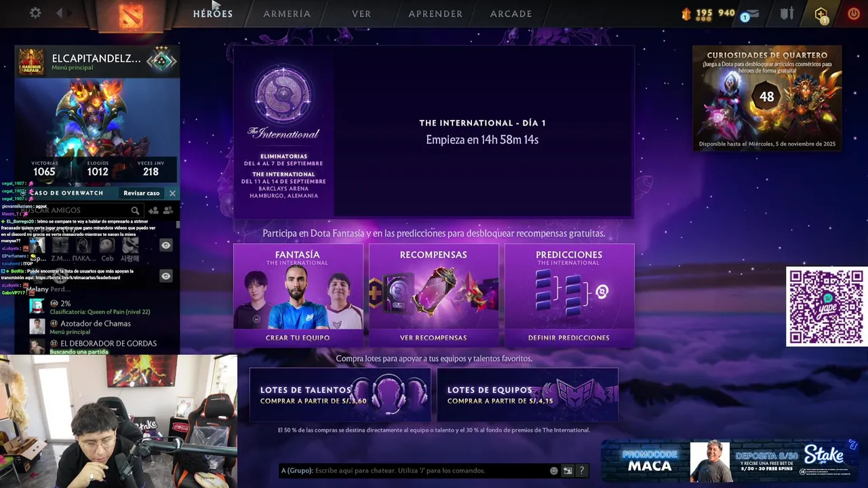Click Crear tu equipo
Viewport: 868px width, 488px height.
(x=298, y=338)
